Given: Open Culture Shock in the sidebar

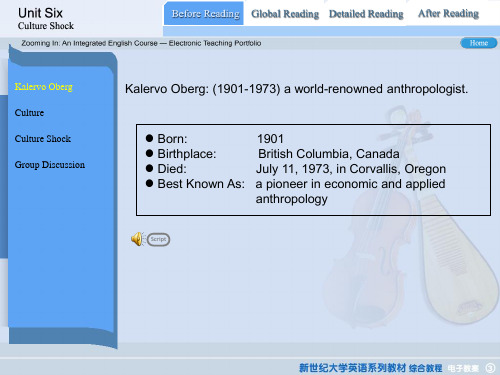Looking at the screenshot, I should coord(43,139).
